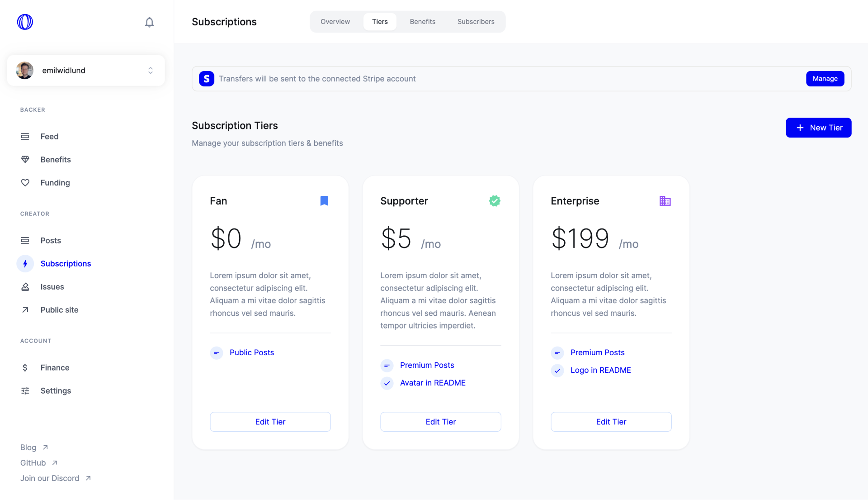Edit the Supporter tier
This screenshot has width=868, height=500.
pos(441,422)
